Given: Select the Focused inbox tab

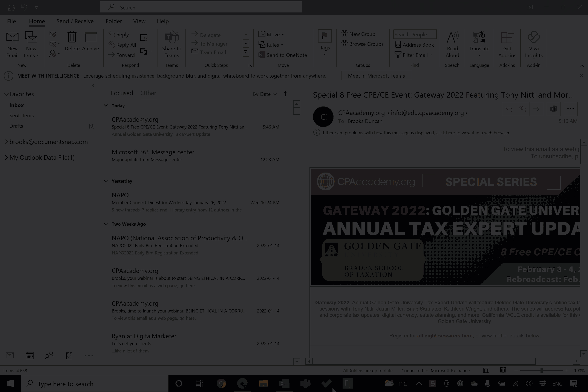Looking at the screenshot, I should [x=122, y=93].
